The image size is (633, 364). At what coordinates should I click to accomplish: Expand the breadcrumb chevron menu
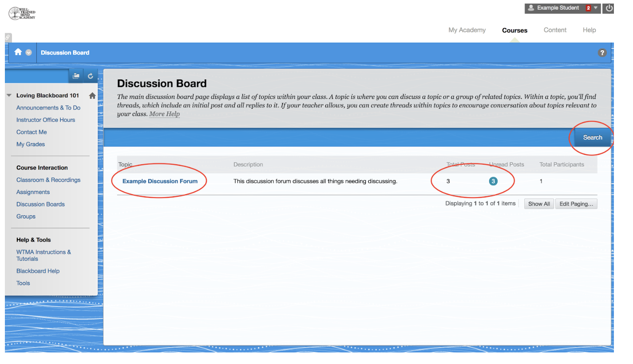(x=28, y=52)
